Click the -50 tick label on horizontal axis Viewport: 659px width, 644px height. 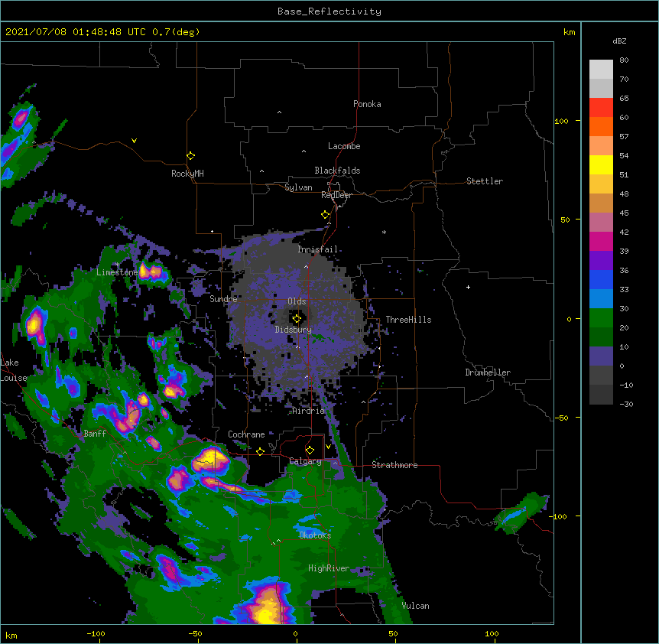click(196, 633)
